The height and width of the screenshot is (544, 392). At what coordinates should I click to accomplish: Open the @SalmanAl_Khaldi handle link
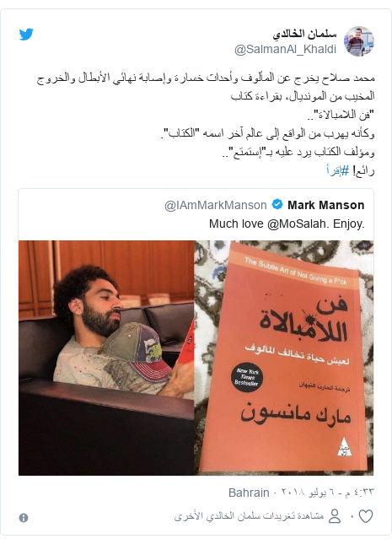(285, 49)
